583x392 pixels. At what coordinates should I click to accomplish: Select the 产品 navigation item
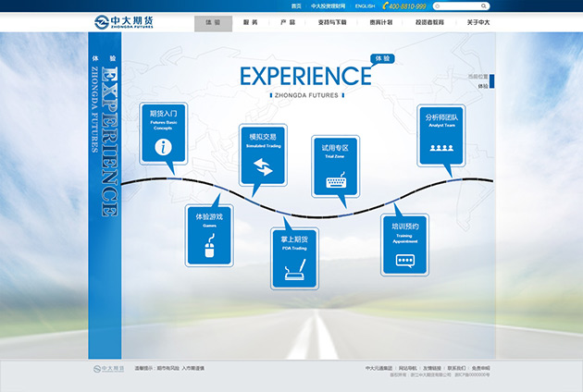[288, 23]
